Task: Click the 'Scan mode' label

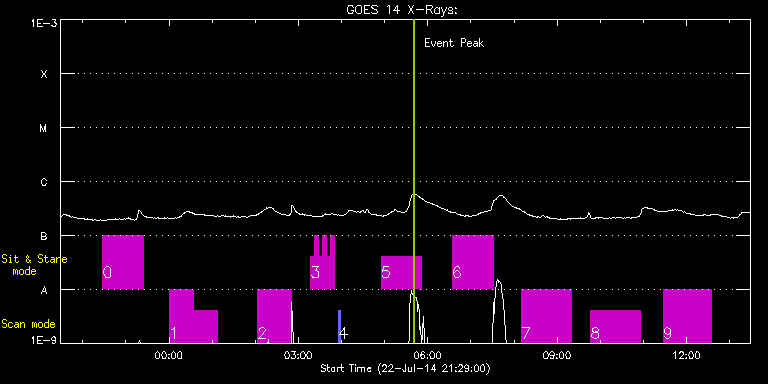Action: [28, 324]
